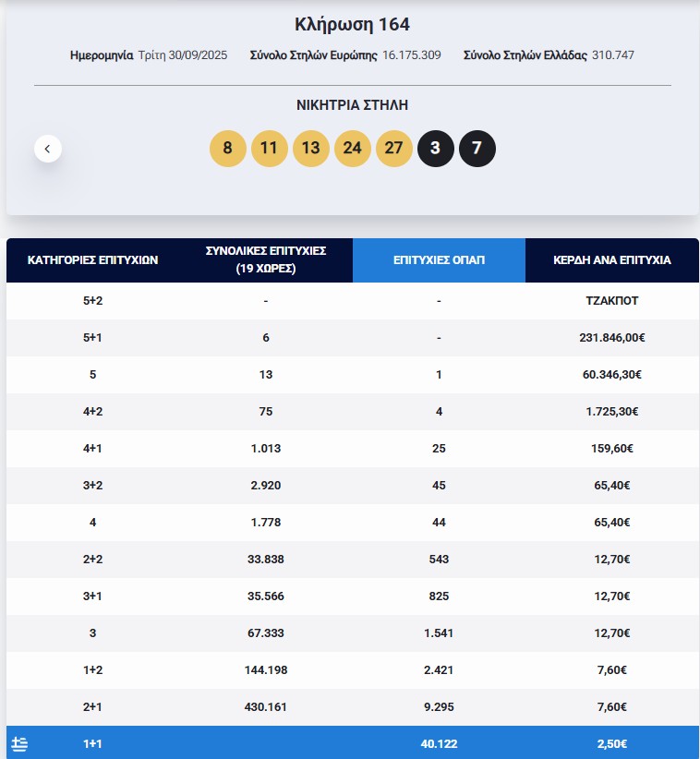The width and height of the screenshot is (700, 759).
Task: Click the draw date Τρίτη 30/09/2025
Action: (182, 55)
